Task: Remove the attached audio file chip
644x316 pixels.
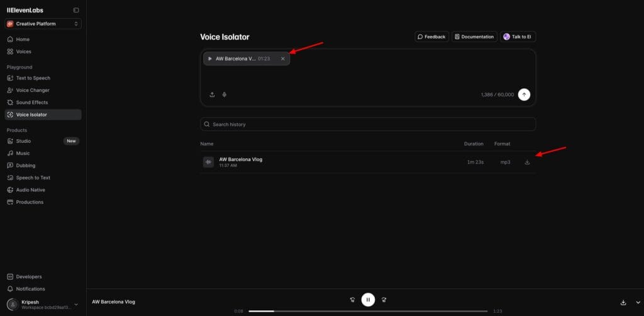Action: click(x=282, y=59)
